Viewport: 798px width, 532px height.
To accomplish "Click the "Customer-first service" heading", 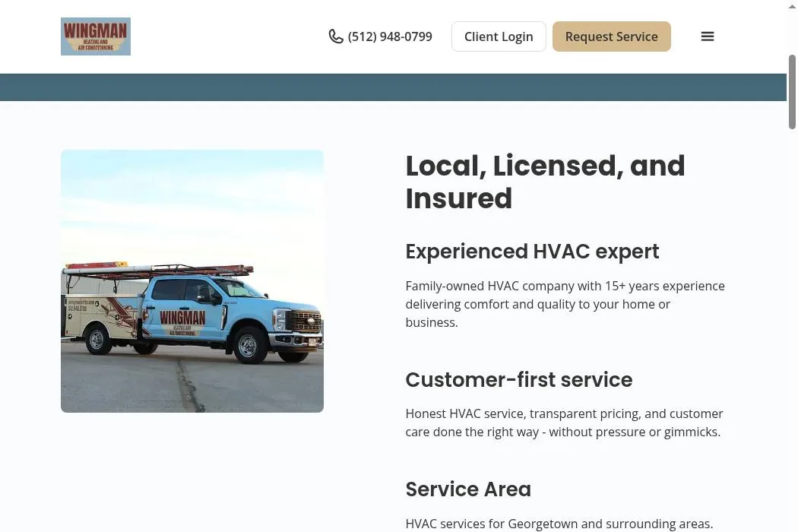I will coord(518,380).
